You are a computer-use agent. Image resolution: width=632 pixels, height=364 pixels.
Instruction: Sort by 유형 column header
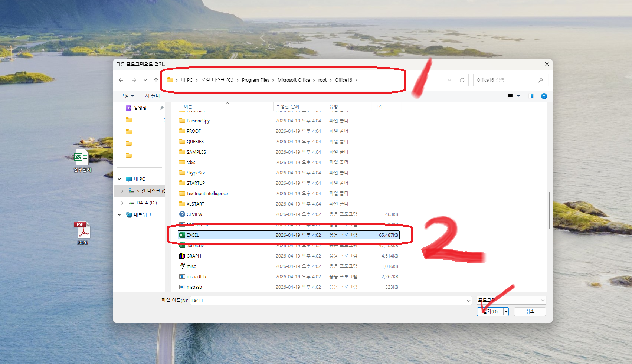click(334, 106)
